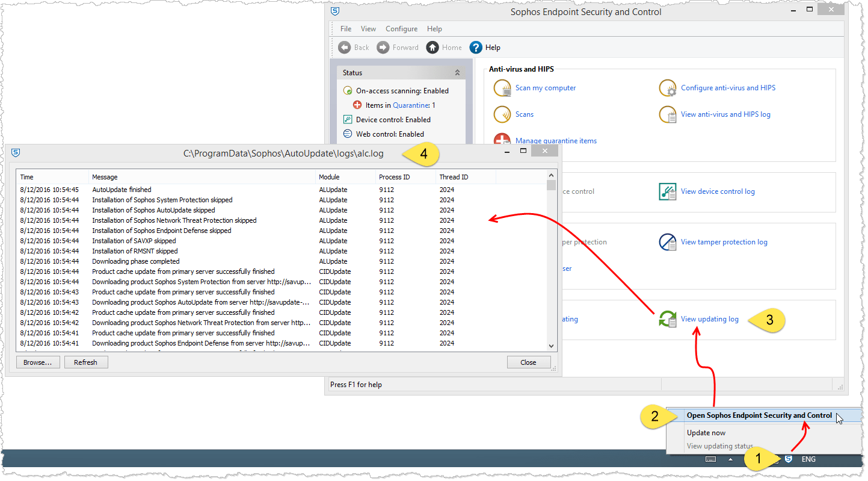
Task: Select Installation of Sophos Endpoint Defense skipped row
Action: pos(282,231)
